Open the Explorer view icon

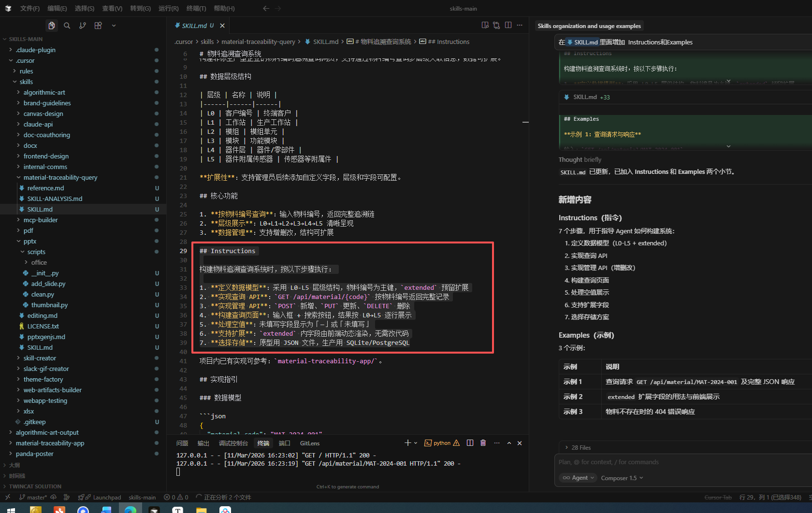pyautogui.click(x=52, y=26)
